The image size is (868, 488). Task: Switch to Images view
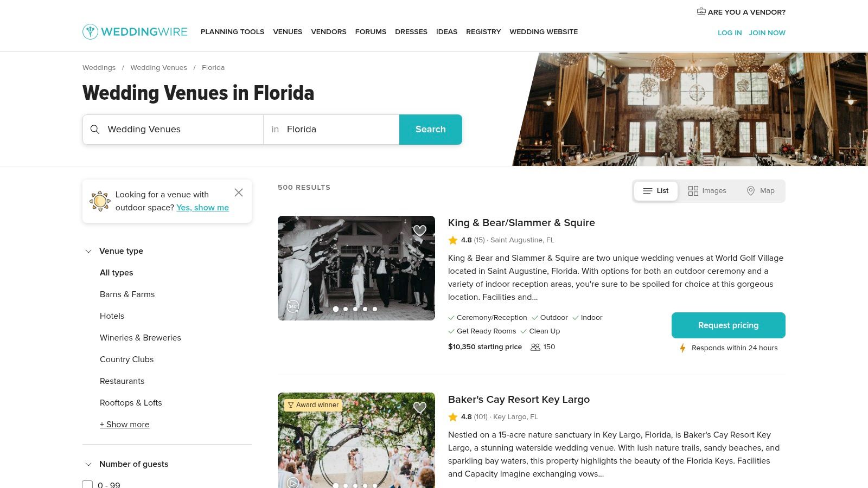(x=707, y=191)
